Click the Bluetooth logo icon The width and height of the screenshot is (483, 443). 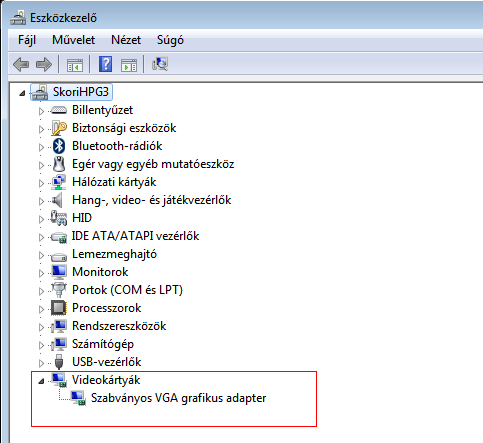tap(59, 146)
